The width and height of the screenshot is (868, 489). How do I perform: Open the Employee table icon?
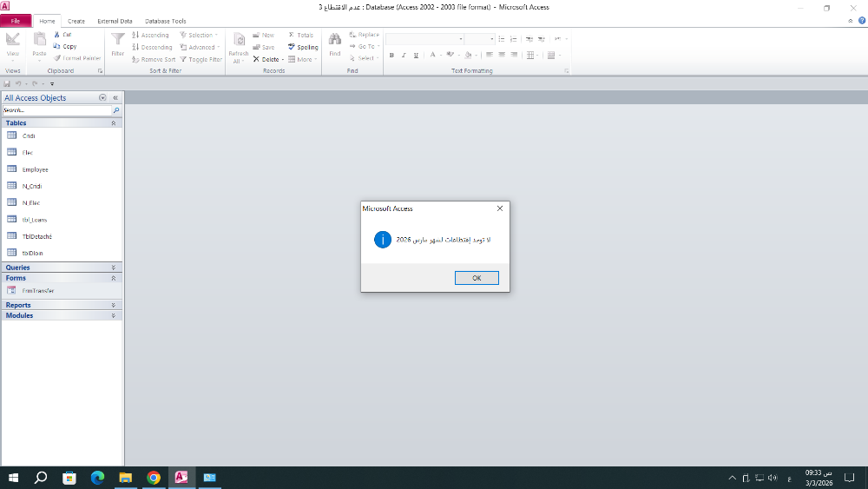click(12, 169)
